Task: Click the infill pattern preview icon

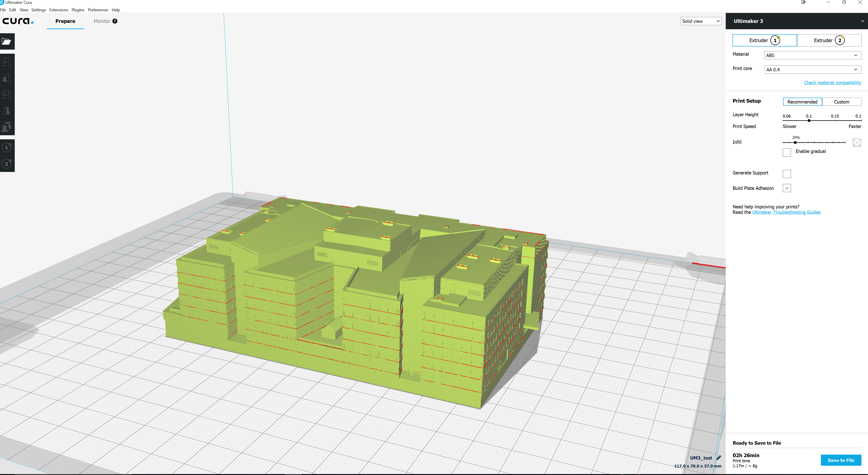Action: pyautogui.click(x=857, y=142)
